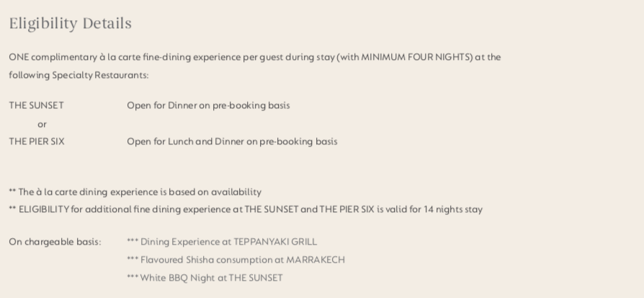The height and width of the screenshot is (298, 644).
Task: Click the word 'or' between restaurants
Action: (x=42, y=124)
